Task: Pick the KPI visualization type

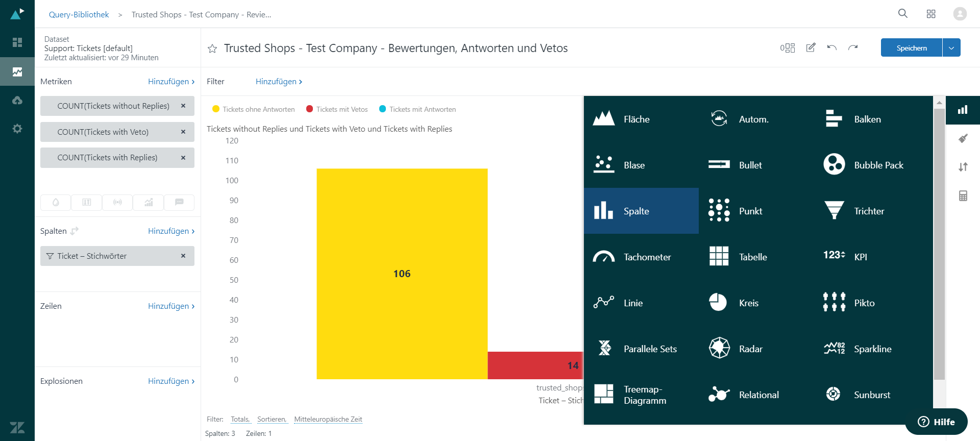Action: coord(872,257)
